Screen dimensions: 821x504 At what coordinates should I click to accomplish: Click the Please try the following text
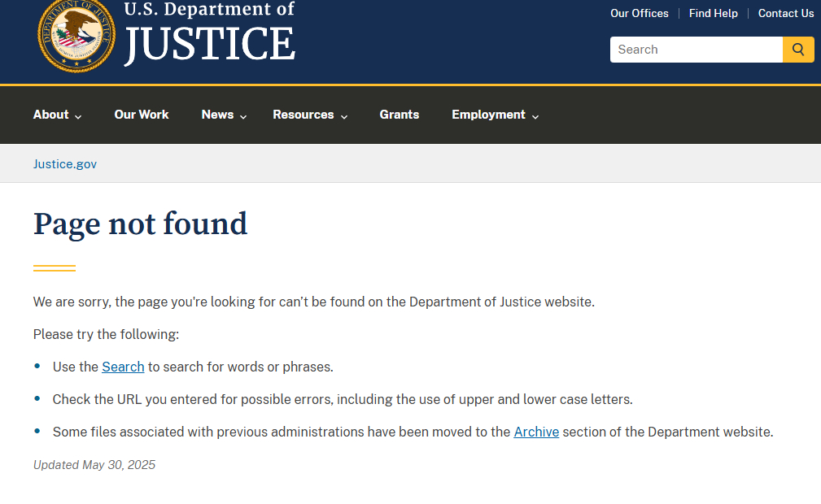[106, 334]
